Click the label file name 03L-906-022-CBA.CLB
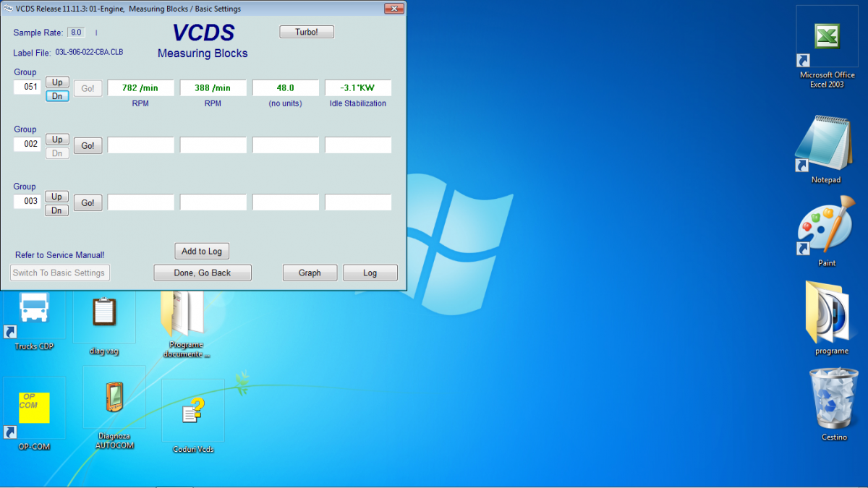868x488 pixels. [x=90, y=53]
